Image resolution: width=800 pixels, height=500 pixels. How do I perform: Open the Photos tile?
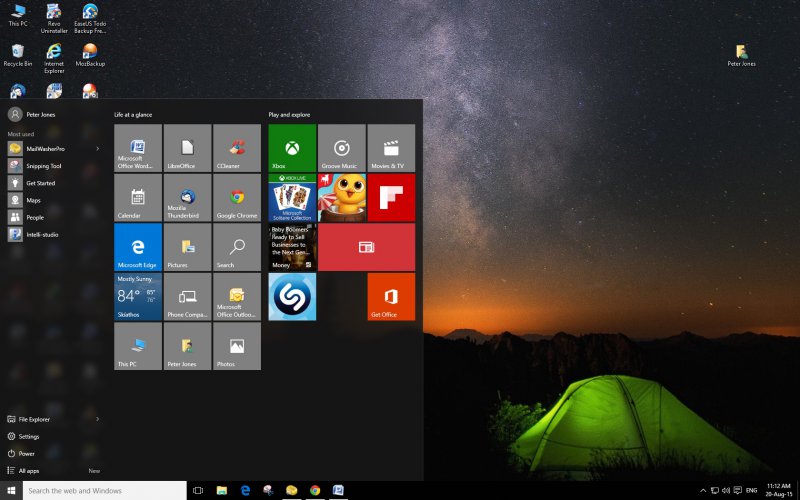pos(237,346)
